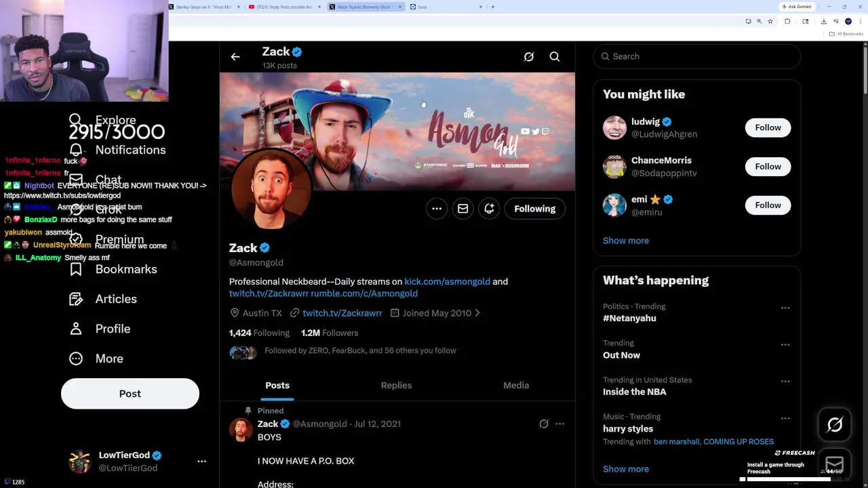Open the More menu in left sidebar

point(96,359)
